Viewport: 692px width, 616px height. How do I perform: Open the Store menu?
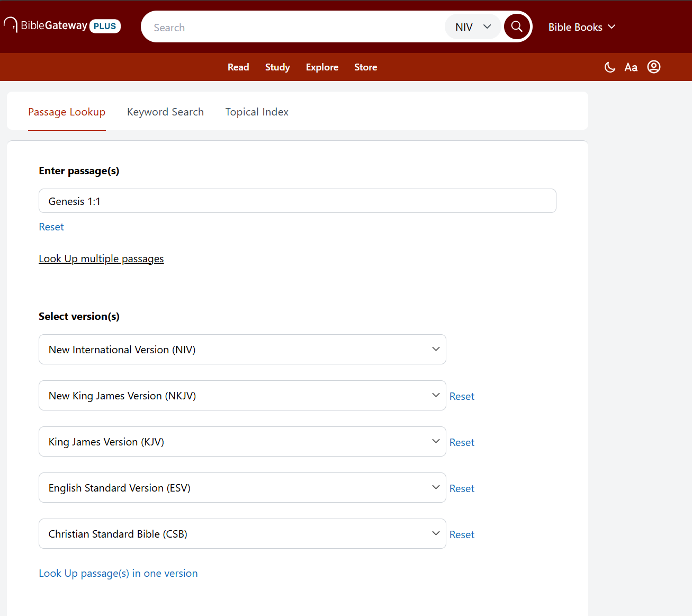click(366, 67)
